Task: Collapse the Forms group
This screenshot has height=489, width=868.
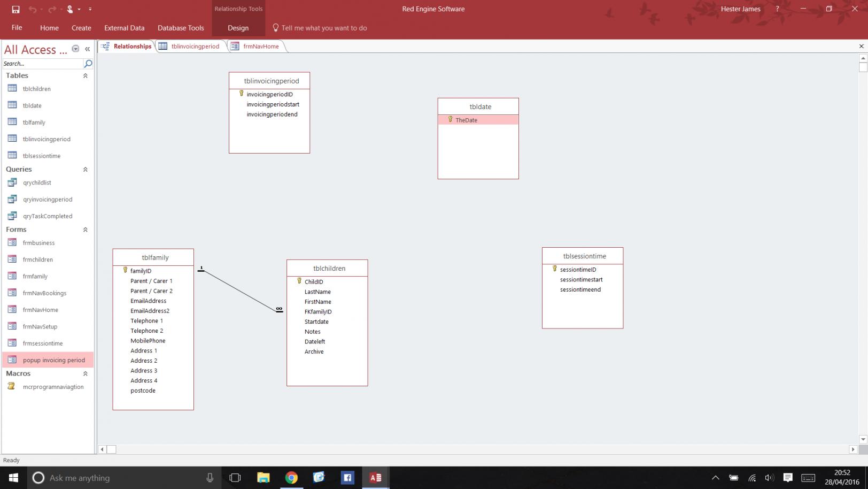Action: coord(85,230)
